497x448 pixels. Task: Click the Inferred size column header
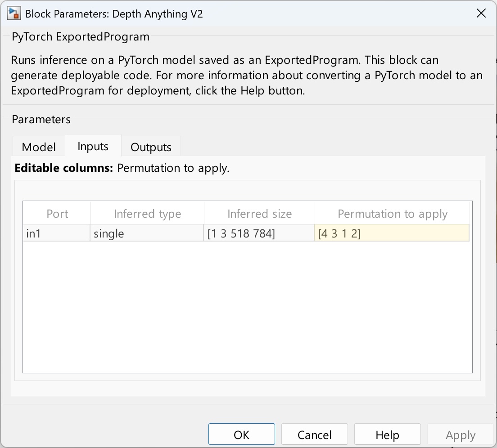pos(259,214)
